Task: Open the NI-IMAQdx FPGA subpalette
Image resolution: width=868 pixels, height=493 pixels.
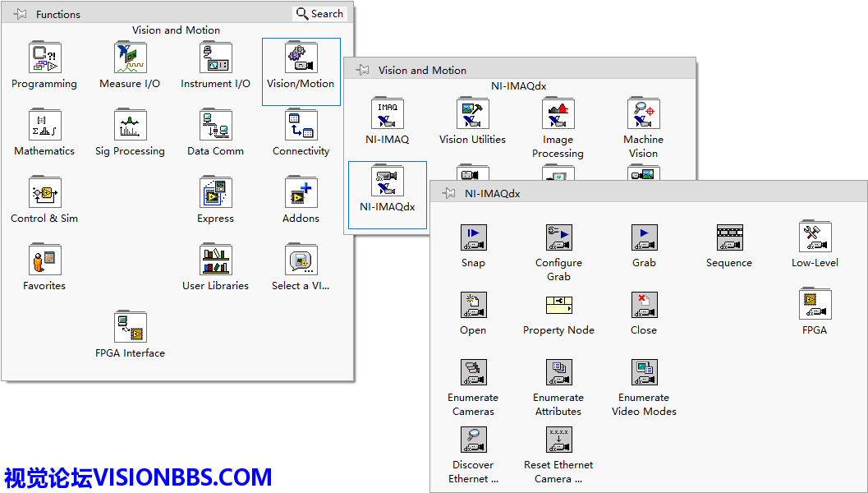Action: pyautogui.click(x=815, y=303)
